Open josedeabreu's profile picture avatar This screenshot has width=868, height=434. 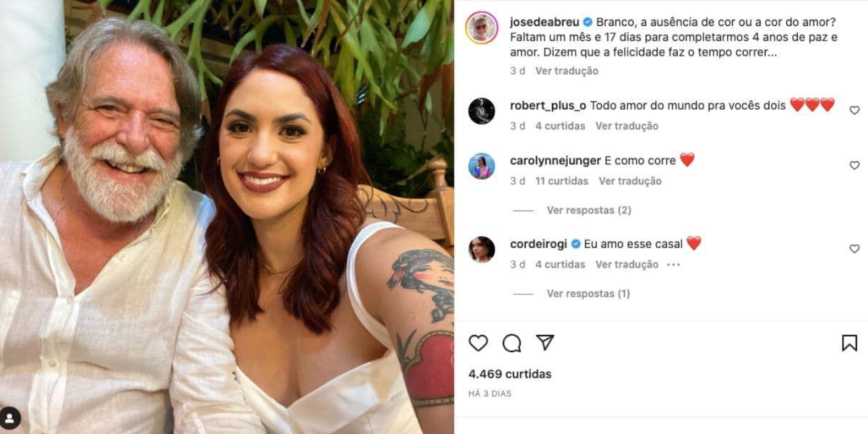point(482,27)
